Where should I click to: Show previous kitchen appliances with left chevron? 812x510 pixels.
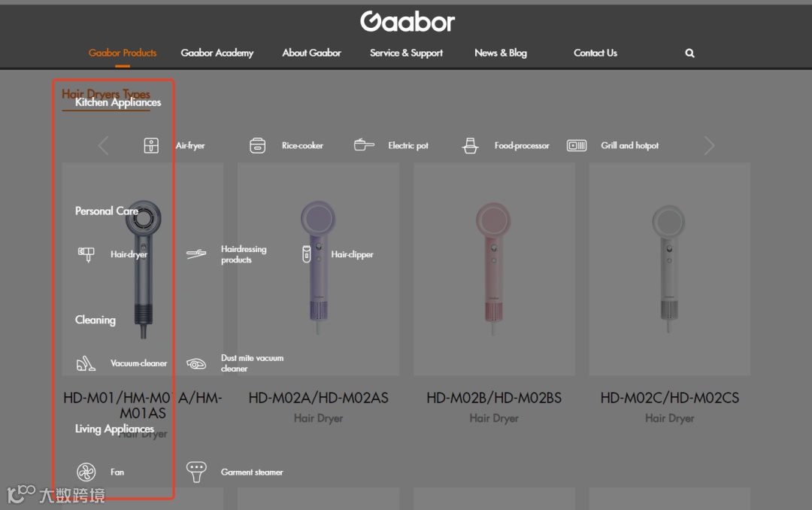click(x=104, y=146)
